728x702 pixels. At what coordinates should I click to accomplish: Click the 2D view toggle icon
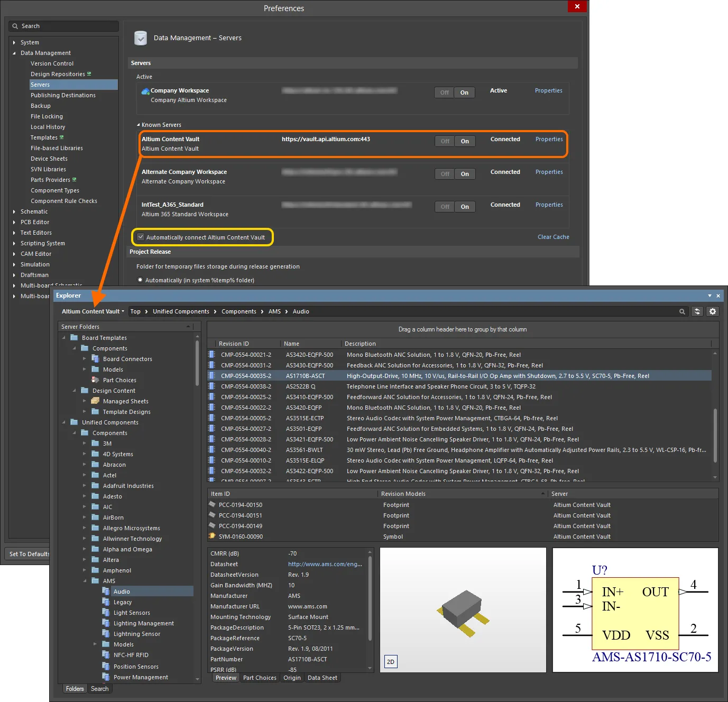[x=390, y=661]
